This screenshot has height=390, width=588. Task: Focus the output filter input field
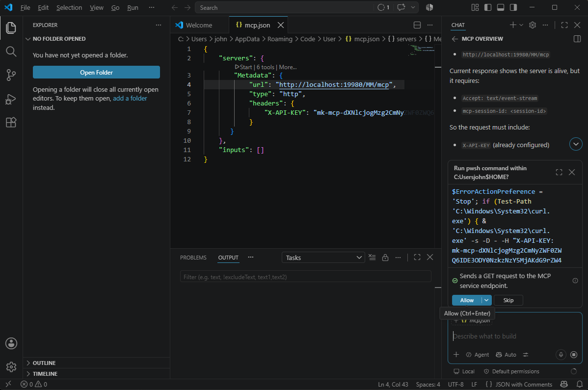coord(306,277)
